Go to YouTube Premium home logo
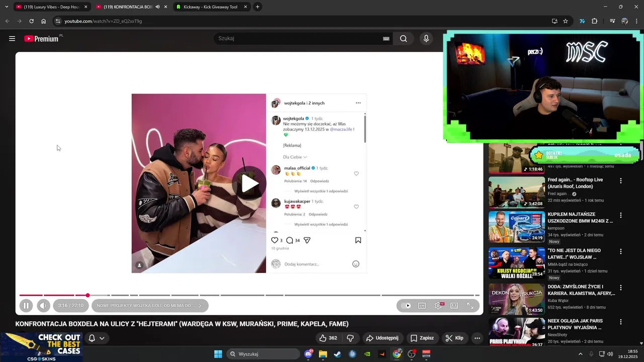The image size is (644, 362). 42,39
